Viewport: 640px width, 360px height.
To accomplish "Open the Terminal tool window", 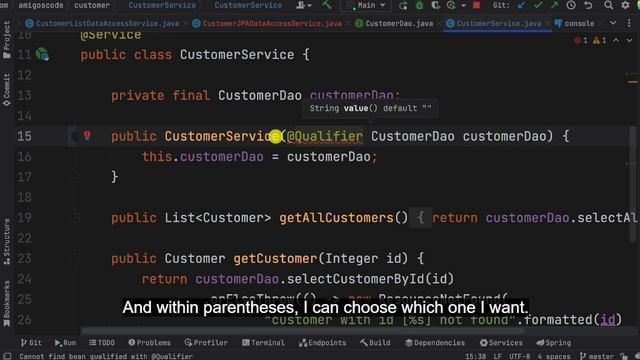I will click(x=263, y=343).
